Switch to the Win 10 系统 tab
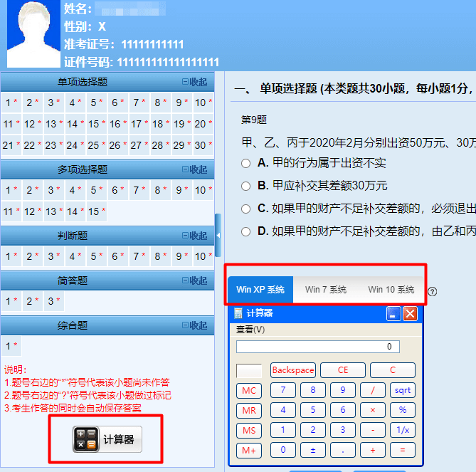Viewport: 476px width, 472px height. point(391,290)
